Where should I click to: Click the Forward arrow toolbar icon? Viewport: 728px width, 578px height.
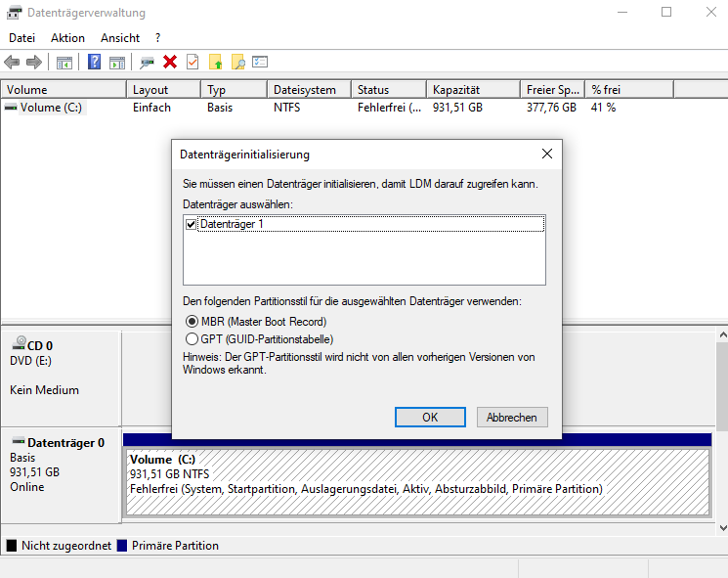(34, 62)
